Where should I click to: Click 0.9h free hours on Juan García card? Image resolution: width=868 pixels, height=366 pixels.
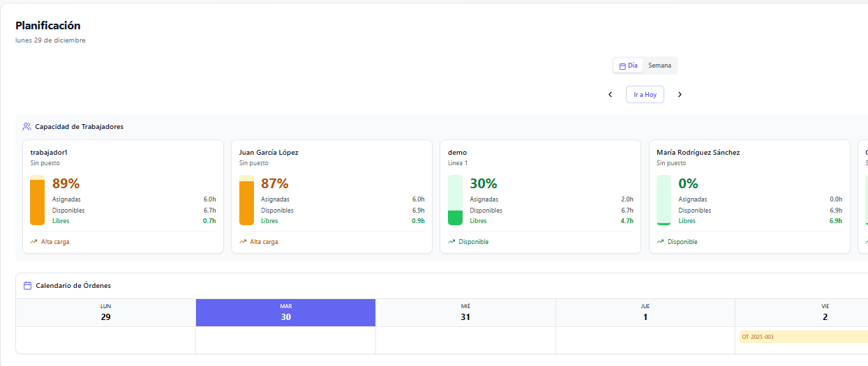click(x=418, y=221)
